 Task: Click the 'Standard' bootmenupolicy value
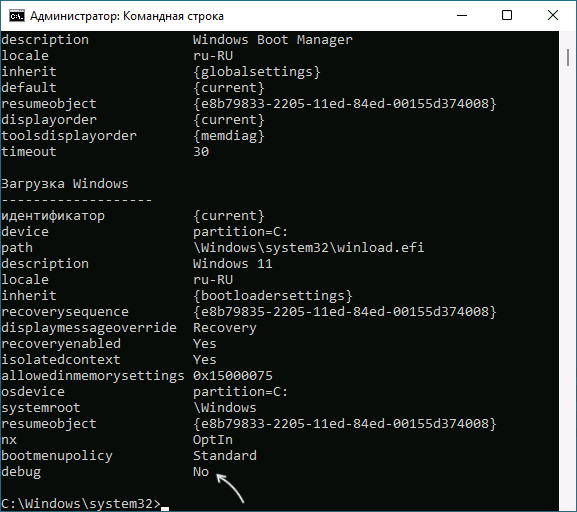point(225,456)
